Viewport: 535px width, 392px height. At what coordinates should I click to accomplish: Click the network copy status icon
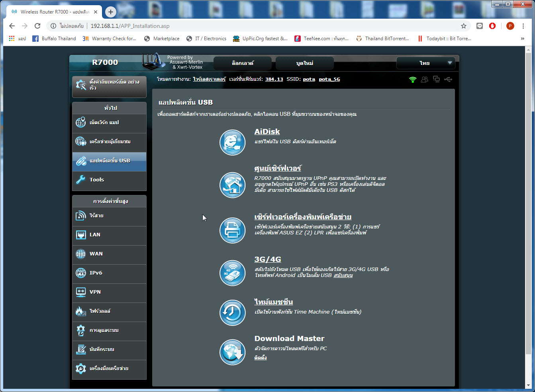coord(436,79)
